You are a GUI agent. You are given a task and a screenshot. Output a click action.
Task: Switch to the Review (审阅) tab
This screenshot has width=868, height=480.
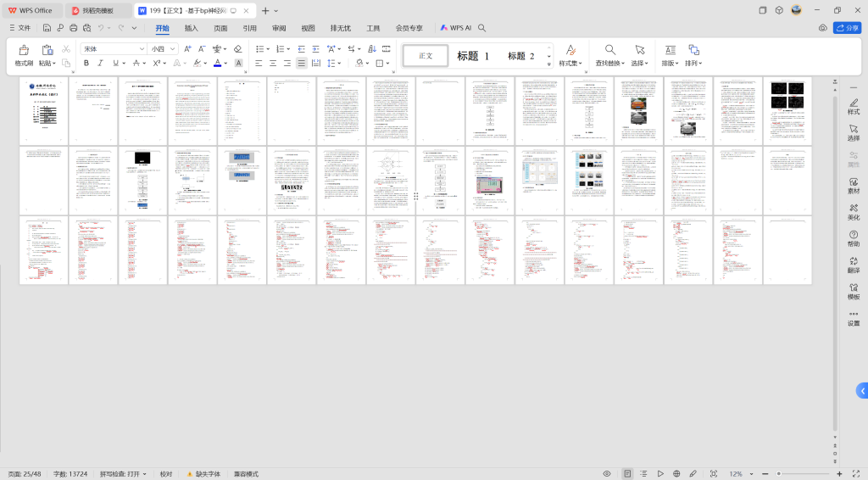click(x=279, y=28)
